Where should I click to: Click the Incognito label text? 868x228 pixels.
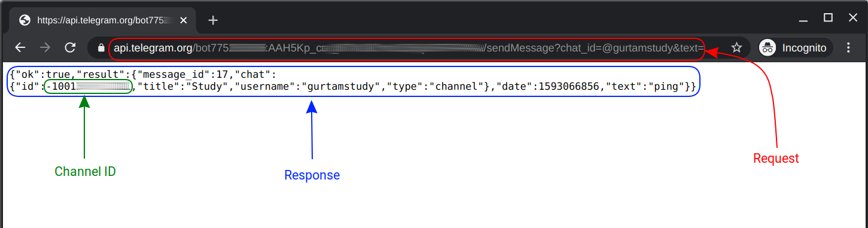coord(804,48)
